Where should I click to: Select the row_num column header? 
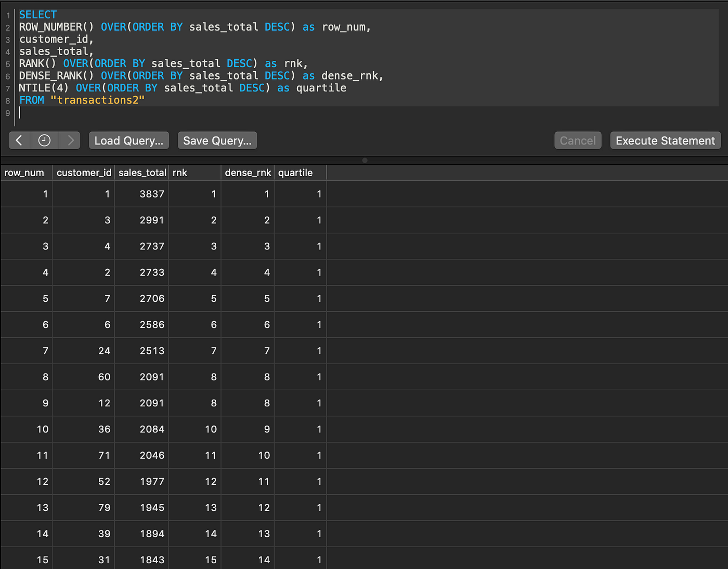tap(27, 173)
